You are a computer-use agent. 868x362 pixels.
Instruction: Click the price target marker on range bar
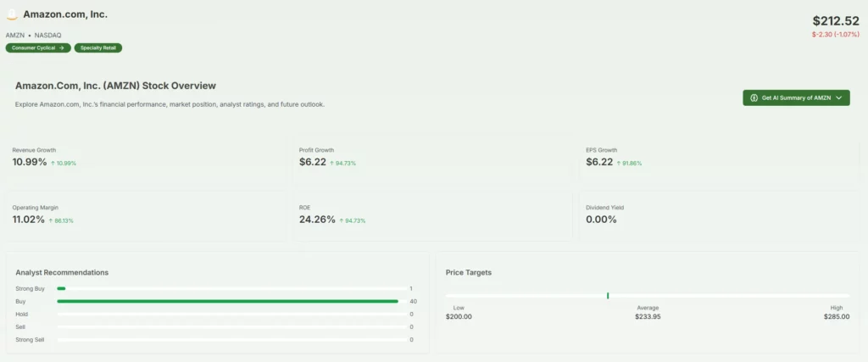608,295
